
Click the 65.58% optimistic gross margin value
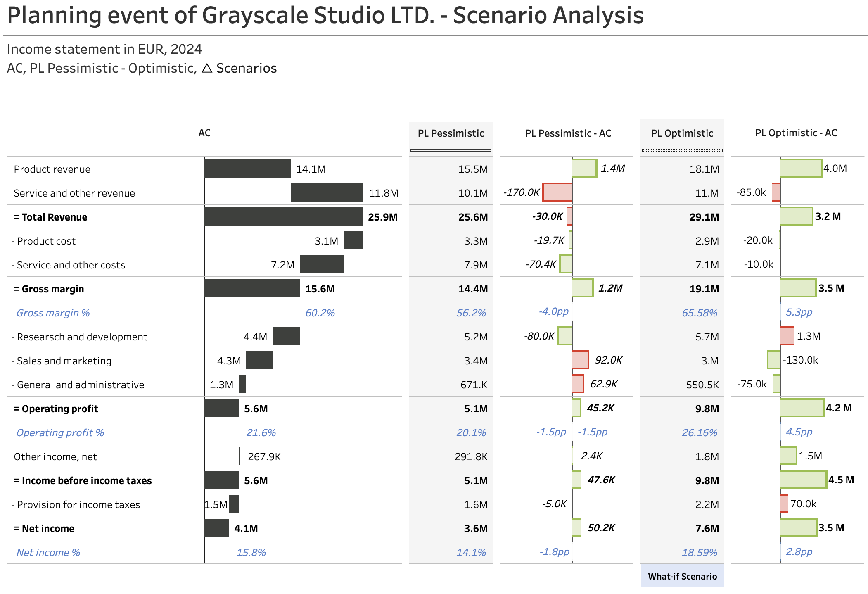click(700, 313)
